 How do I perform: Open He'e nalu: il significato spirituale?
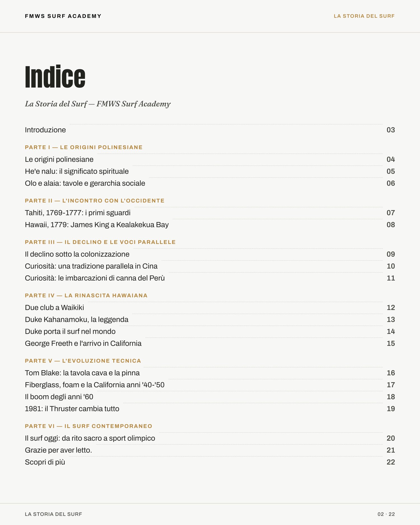tap(210, 171)
